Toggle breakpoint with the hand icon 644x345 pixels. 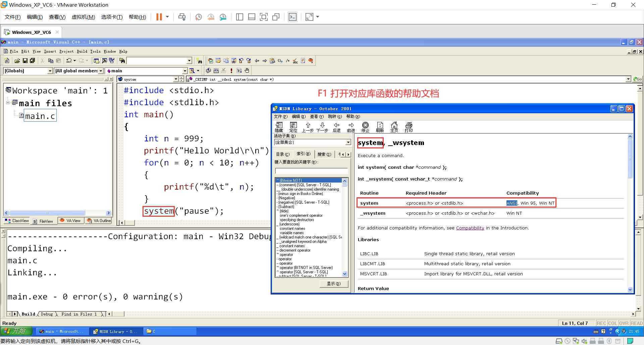coord(247,71)
